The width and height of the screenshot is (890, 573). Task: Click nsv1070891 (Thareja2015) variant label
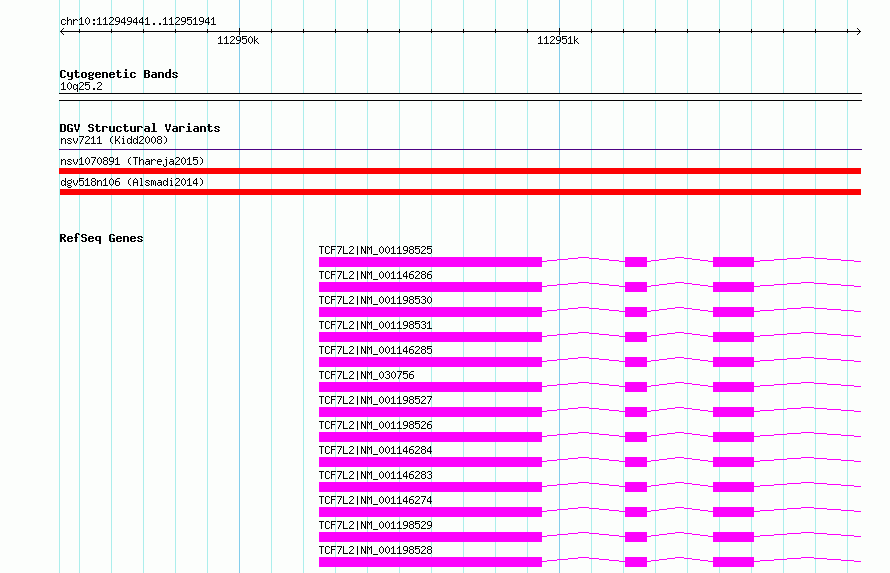tap(132, 161)
